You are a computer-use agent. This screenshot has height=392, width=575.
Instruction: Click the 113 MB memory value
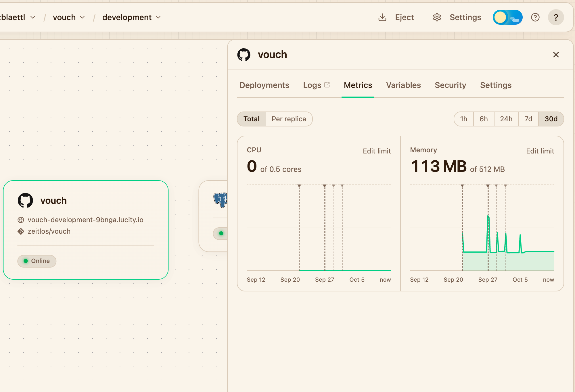(x=439, y=166)
